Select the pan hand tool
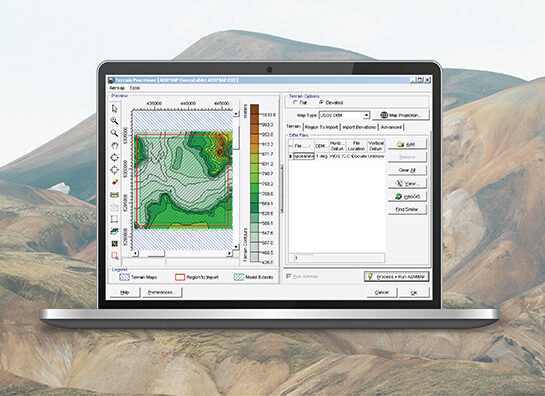 pos(114,145)
